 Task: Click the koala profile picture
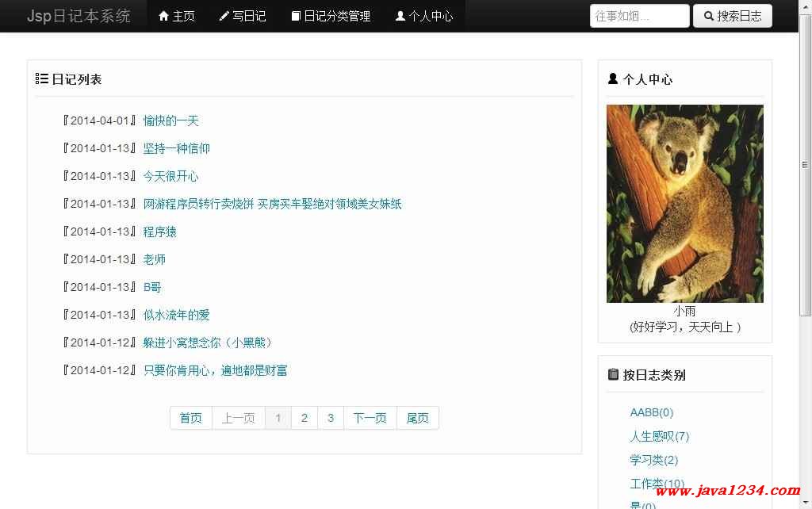click(684, 204)
